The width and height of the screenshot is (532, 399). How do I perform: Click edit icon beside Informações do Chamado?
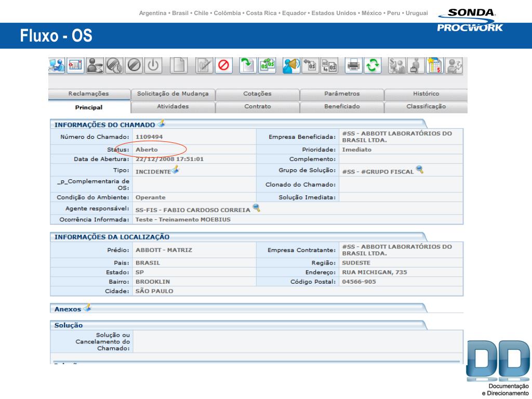tap(162, 124)
